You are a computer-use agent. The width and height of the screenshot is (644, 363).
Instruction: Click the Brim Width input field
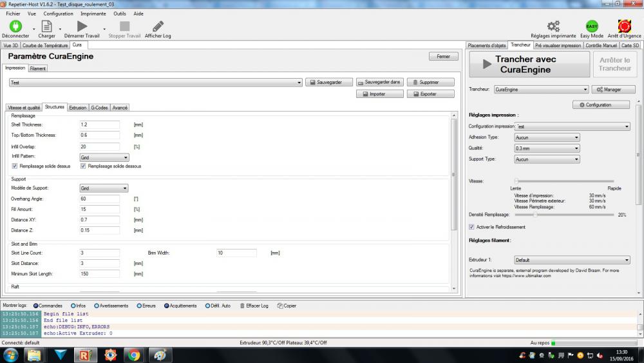pyautogui.click(x=236, y=253)
